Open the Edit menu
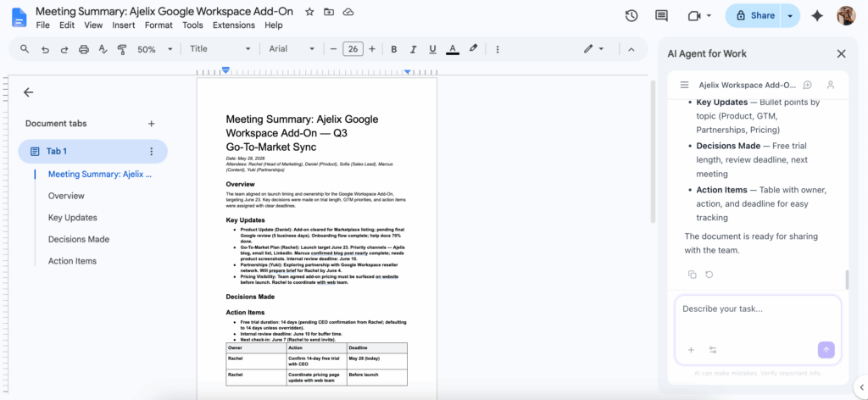868x400 pixels. tap(67, 25)
